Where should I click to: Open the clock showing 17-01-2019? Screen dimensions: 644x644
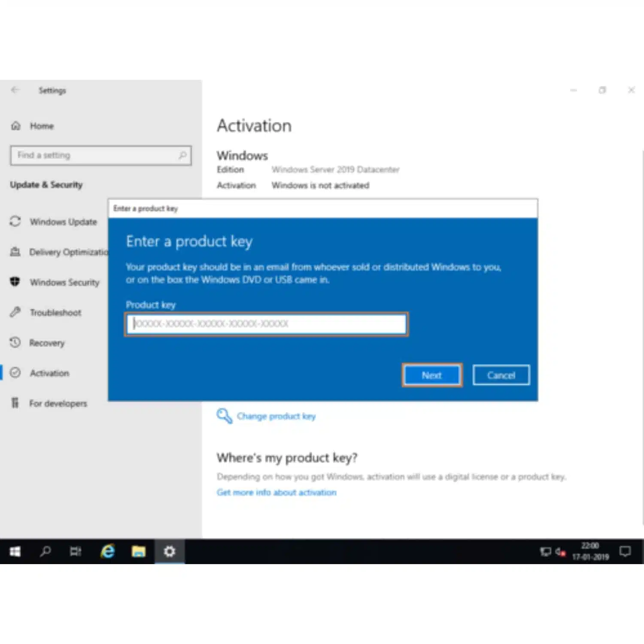(x=590, y=551)
